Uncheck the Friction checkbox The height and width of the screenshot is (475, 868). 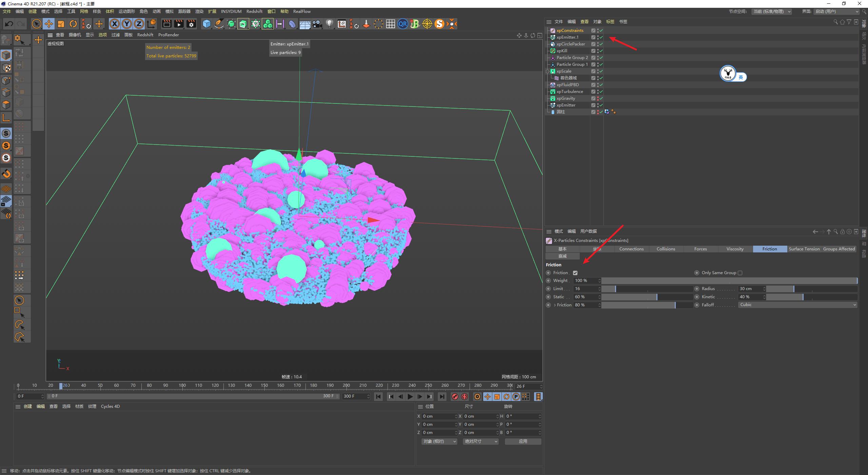(x=575, y=272)
